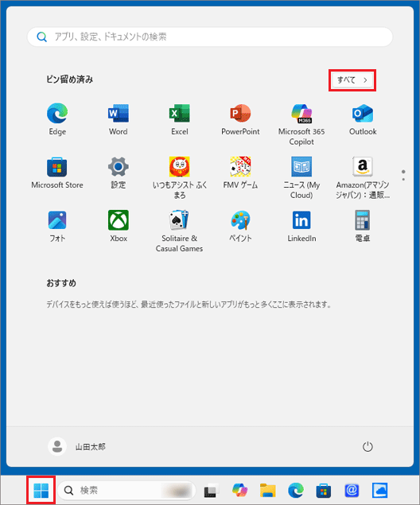Open Edge browser from the taskbar

(x=296, y=491)
